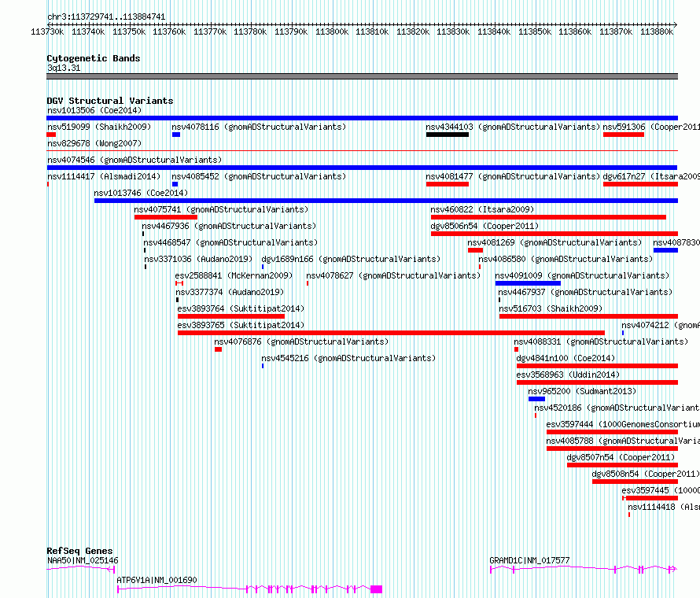Click esv3597444 1000Genomes variant label
Viewport: 700px width, 598px height.
tap(623, 424)
